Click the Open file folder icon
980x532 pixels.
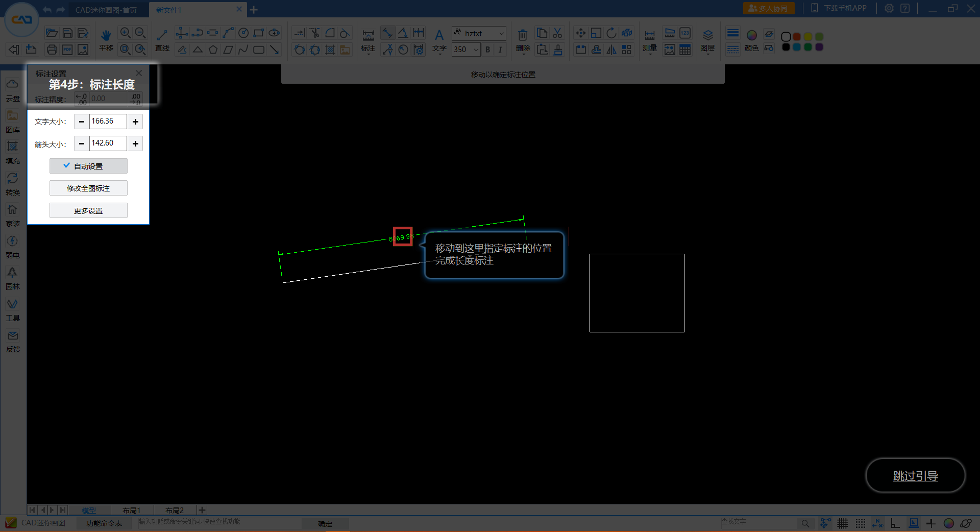pyautogui.click(x=52, y=33)
